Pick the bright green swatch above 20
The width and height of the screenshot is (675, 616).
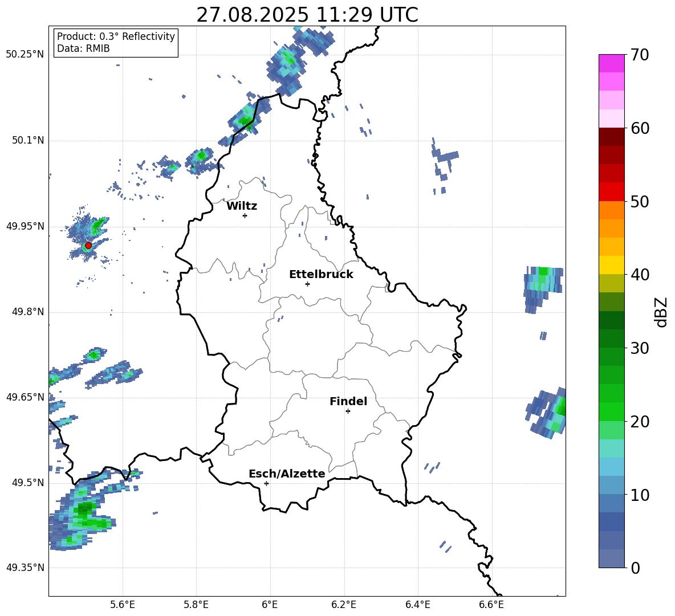point(611,412)
